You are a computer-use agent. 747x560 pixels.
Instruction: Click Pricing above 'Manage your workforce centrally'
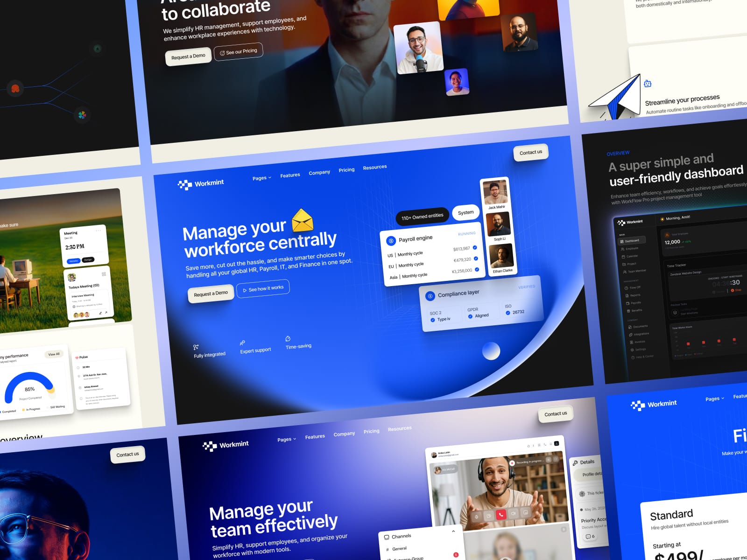[346, 170]
